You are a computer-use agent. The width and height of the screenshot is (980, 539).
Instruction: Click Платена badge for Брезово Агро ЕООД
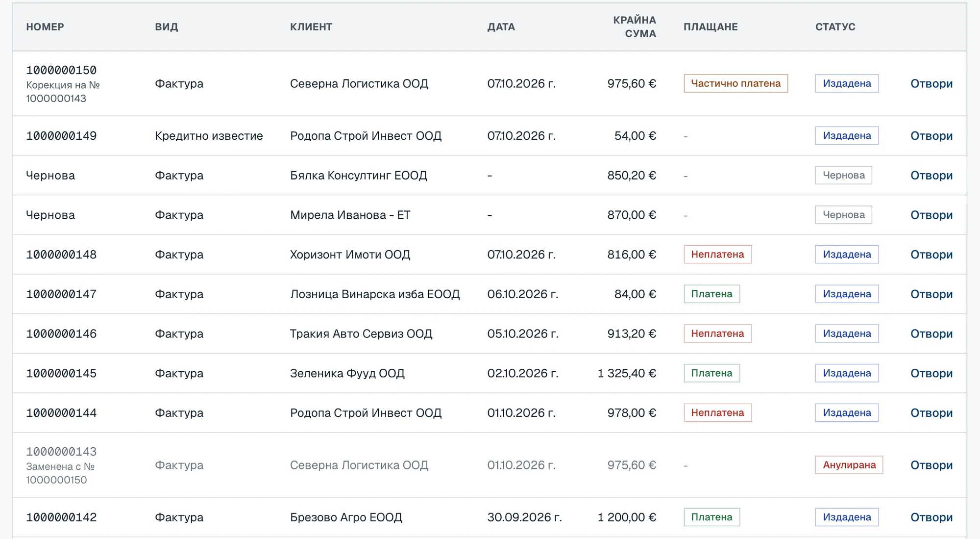click(711, 517)
